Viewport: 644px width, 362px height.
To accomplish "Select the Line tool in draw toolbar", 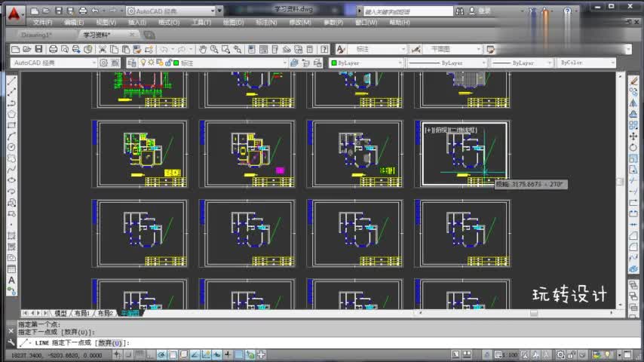I will [11, 80].
